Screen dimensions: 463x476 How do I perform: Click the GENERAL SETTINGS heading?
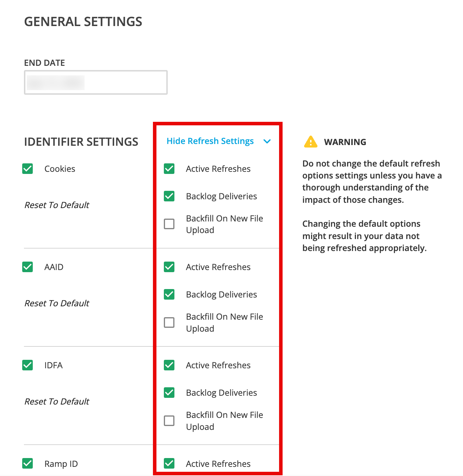[83, 22]
